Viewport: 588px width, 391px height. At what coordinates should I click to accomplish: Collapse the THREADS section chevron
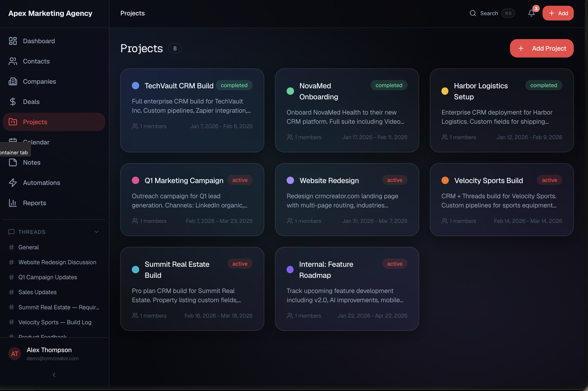tap(97, 232)
